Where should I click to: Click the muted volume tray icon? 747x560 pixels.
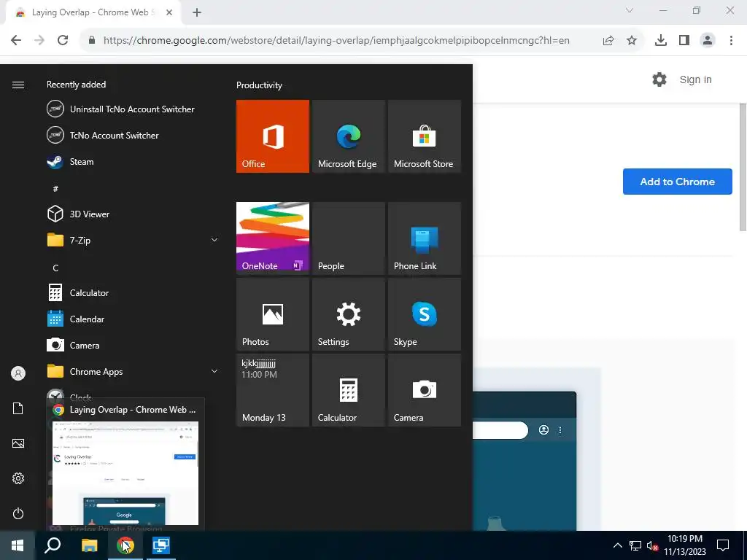652,545
